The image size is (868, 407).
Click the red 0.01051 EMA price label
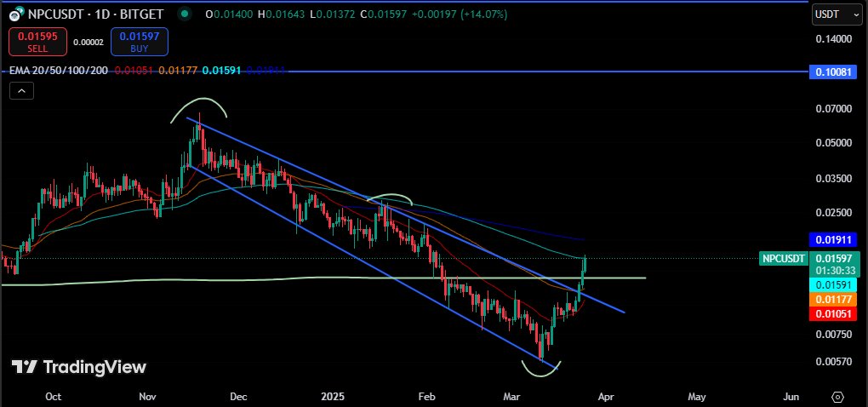[x=833, y=314]
